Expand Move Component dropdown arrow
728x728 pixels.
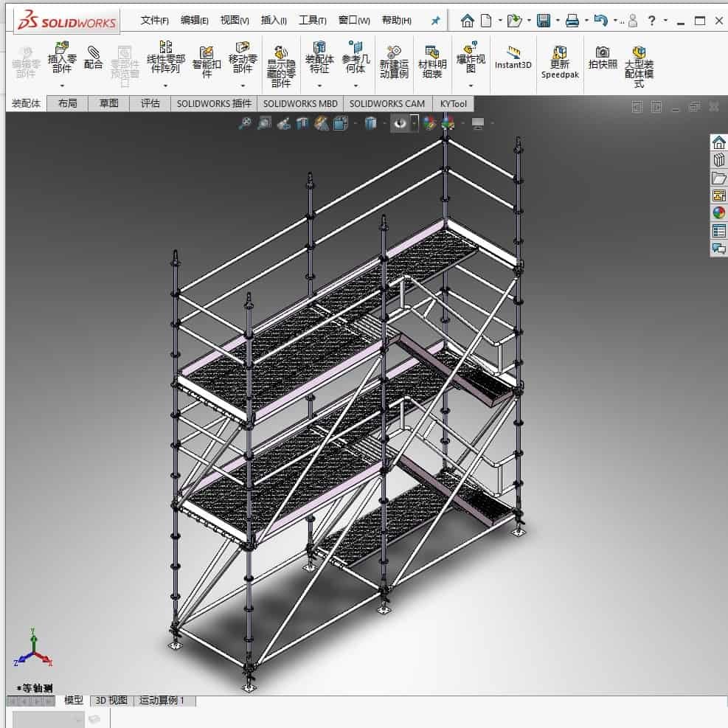click(243, 86)
